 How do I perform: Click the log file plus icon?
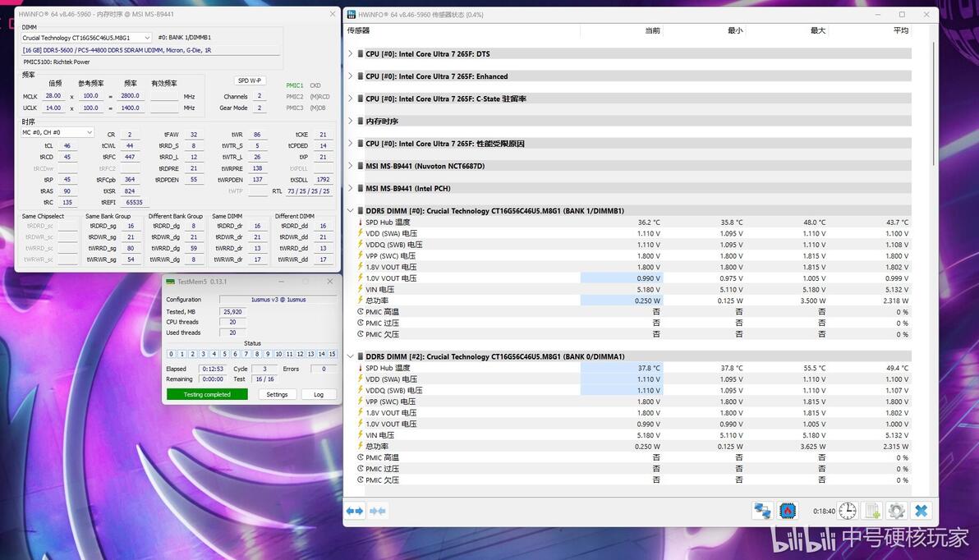872,511
